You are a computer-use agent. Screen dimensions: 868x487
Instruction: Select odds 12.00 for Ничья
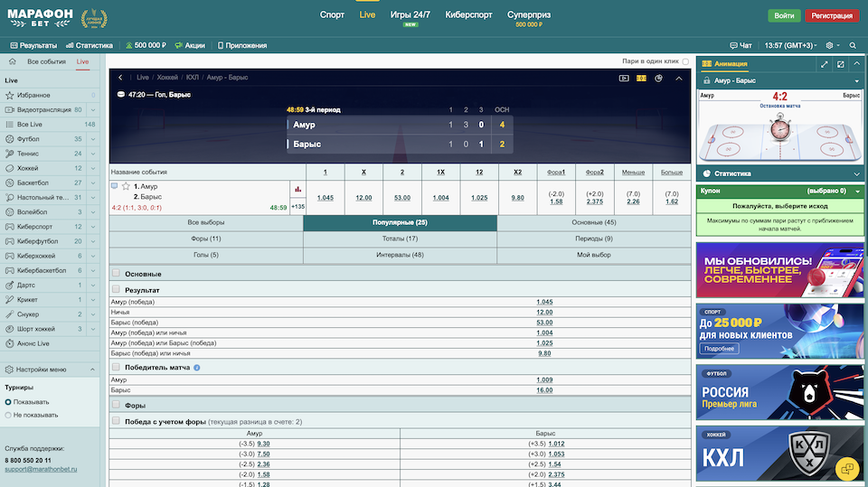tap(544, 312)
